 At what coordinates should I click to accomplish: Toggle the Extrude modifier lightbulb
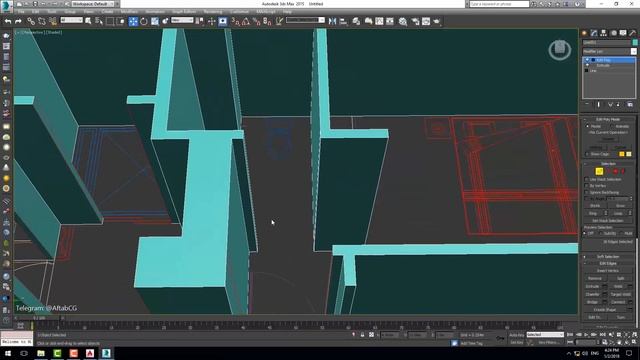point(587,65)
